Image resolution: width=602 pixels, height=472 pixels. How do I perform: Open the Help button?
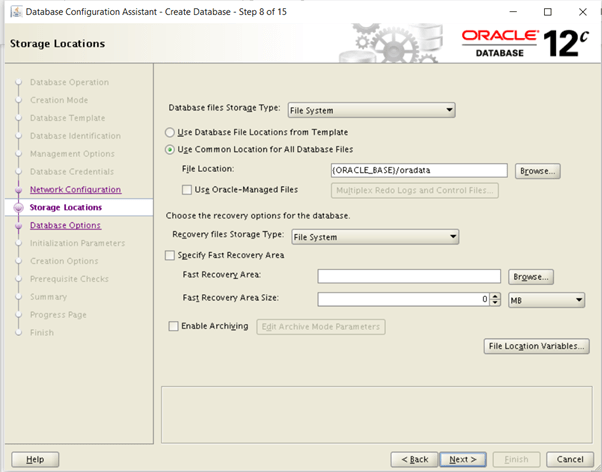(x=36, y=459)
